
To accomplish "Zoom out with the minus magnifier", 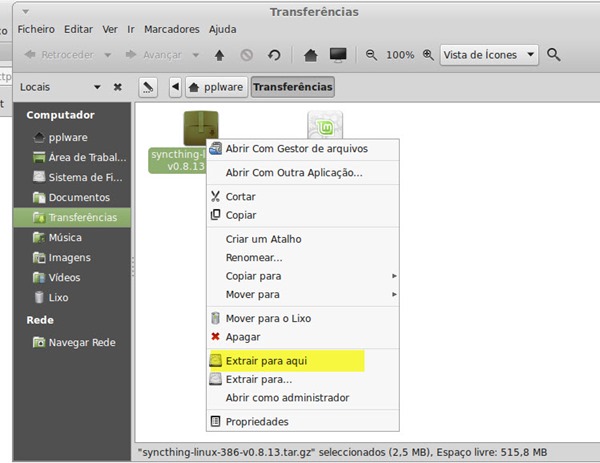I will (x=371, y=55).
